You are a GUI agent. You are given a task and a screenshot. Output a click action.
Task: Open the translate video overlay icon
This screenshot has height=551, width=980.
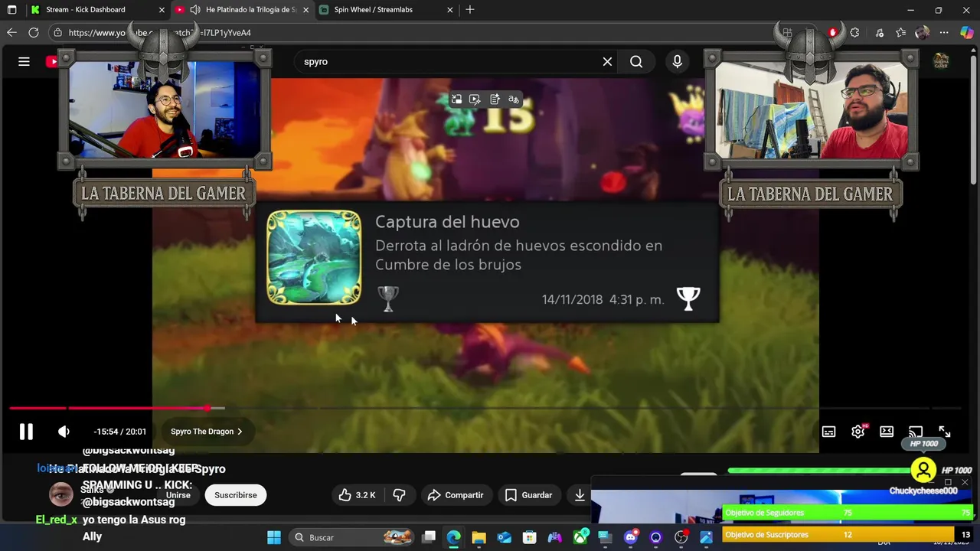click(x=514, y=99)
